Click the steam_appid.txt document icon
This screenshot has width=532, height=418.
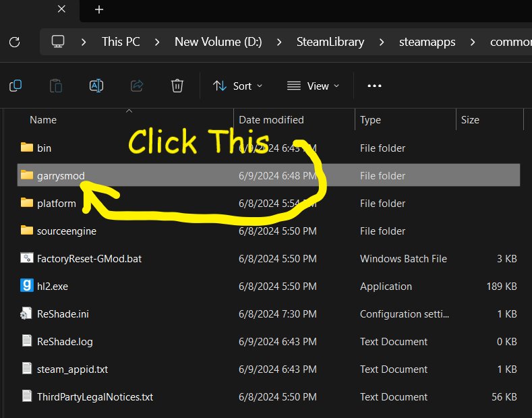[x=27, y=368]
